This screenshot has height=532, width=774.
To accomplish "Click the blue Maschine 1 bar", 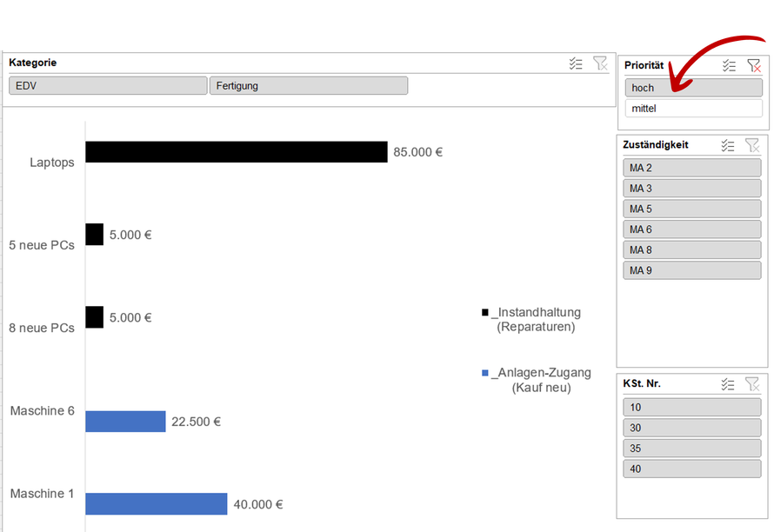I will (x=156, y=504).
